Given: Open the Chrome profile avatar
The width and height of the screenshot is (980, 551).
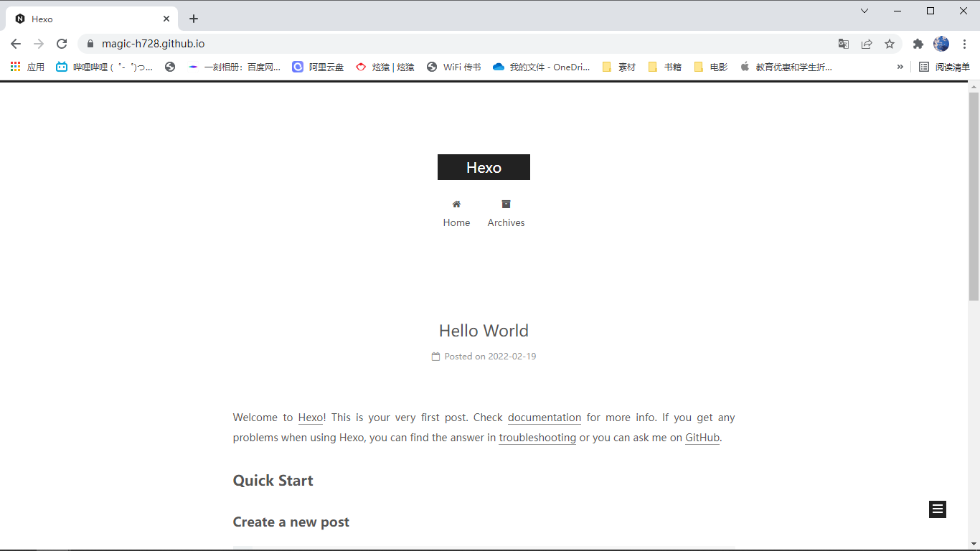Looking at the screenshot, I should 941,44.
